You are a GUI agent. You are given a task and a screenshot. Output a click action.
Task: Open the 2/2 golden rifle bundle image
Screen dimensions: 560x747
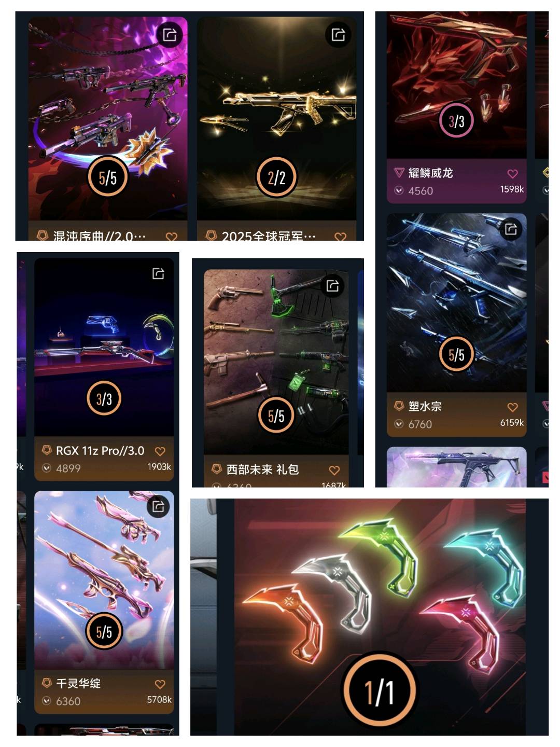coord(276,118)
